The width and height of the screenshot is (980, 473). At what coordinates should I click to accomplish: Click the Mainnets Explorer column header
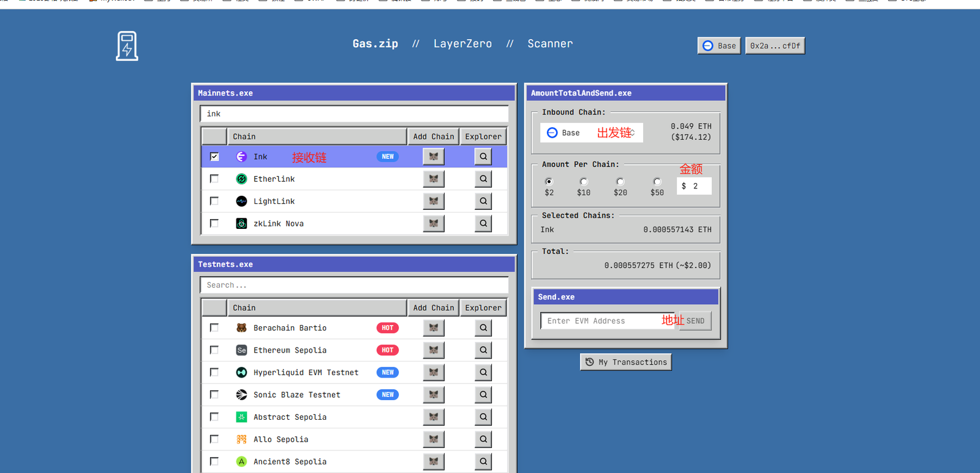(x=483, y=136)
